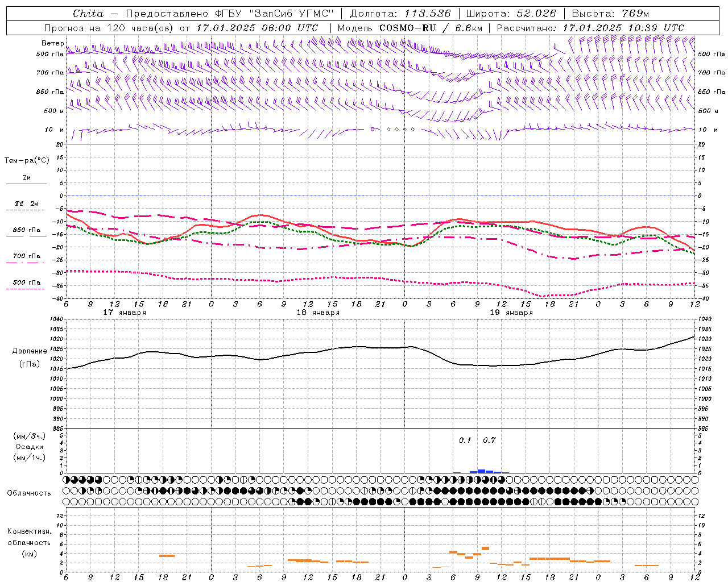Click the station name "Chita" in header

pyautogui.click(x=88, y=14)
